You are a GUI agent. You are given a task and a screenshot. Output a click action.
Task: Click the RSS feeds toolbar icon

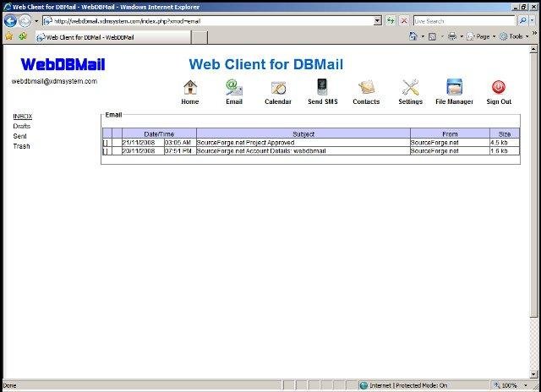click(432, 36)
